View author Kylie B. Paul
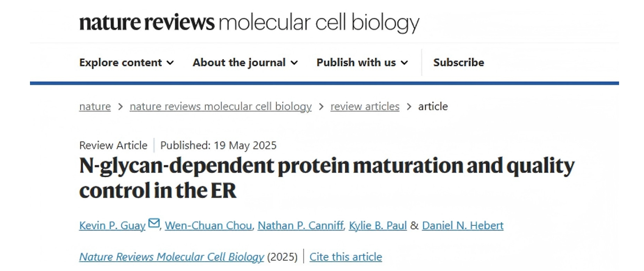The height and width of the screenshot is (271, 644). tap(377, 225)
